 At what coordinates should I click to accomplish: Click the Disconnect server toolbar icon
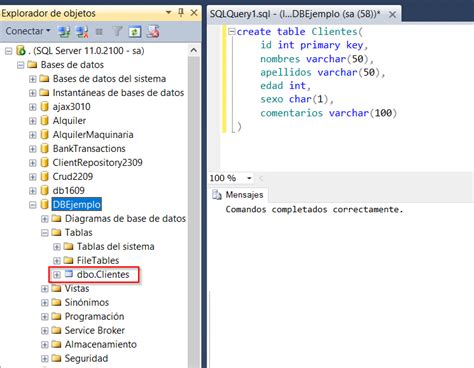pyautogui.click(x=82, y=32)
